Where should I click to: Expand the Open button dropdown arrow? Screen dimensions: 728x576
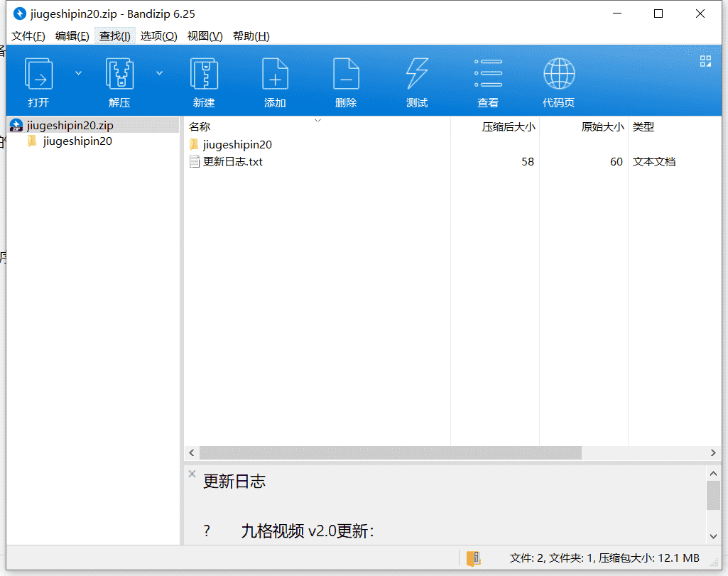coord(78,73)
